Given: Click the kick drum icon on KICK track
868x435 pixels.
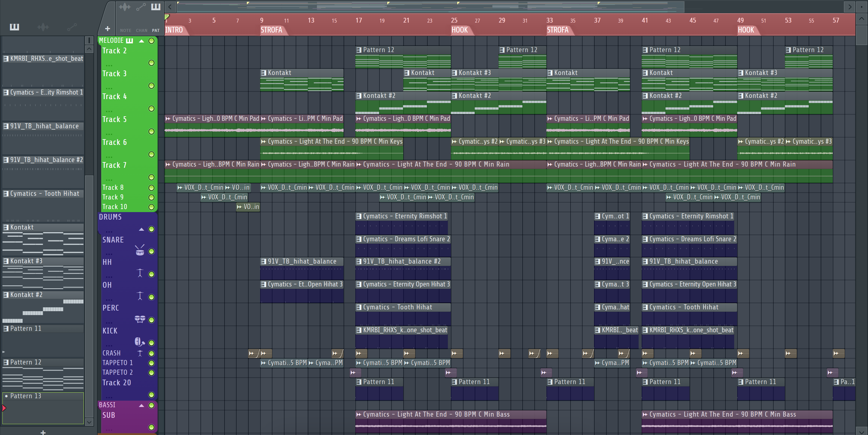Looking at the screenshot, I should click(140, 342).
